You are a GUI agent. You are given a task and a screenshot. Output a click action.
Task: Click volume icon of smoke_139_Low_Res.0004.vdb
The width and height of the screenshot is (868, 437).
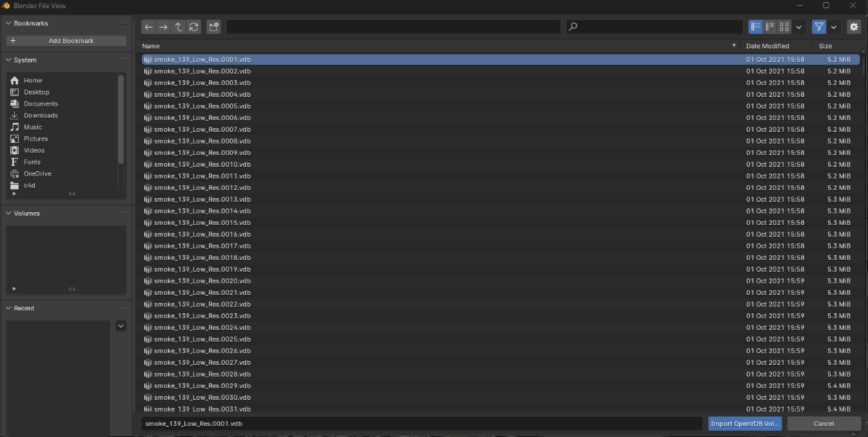148,94
